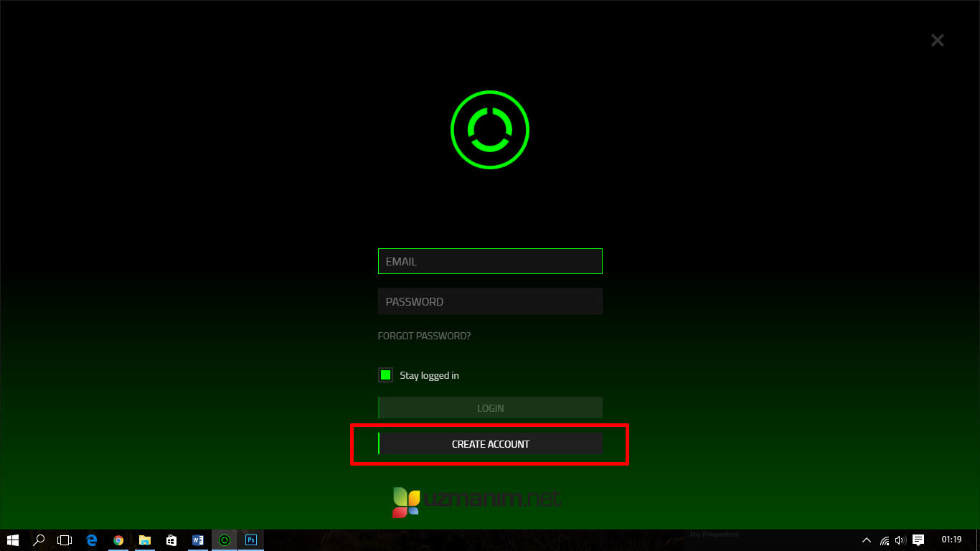Open the Wi-Fi network tray icon

click(885, 540)
